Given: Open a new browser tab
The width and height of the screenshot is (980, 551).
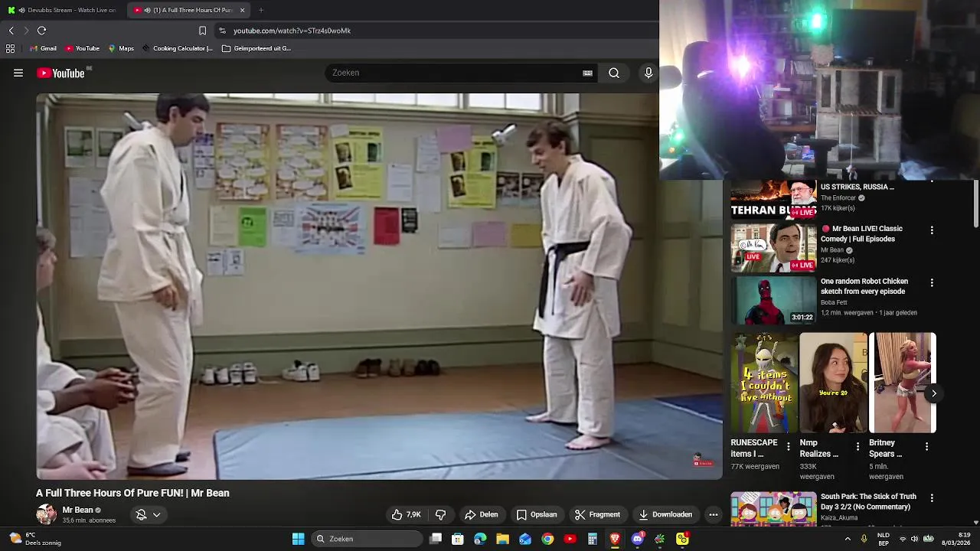Looking at the screenshot, I should click(x=261, y=10).
